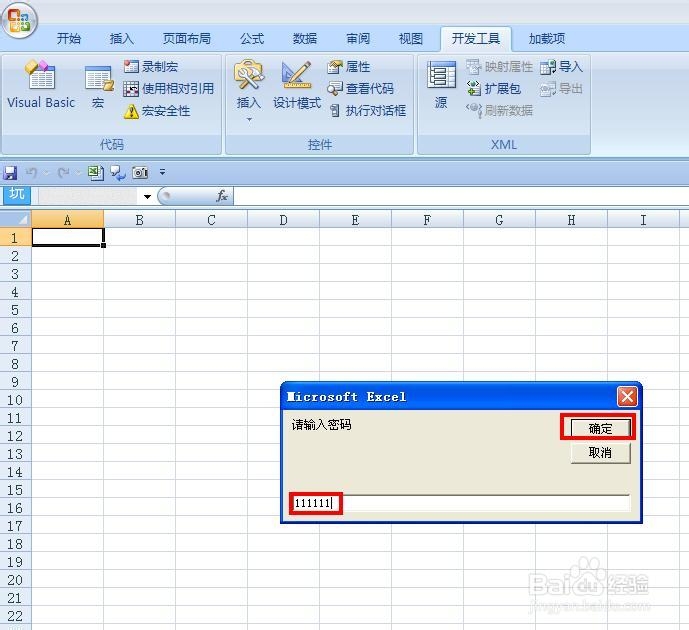Open the Visual Basic editor
The height and width of the screenshot is (630, 689).
click(41, 84)
